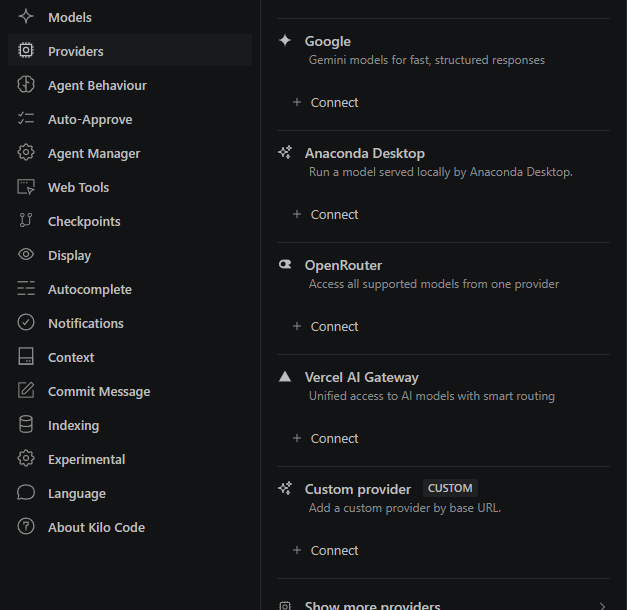Click the Google provider star icon

tap(285, 40)
